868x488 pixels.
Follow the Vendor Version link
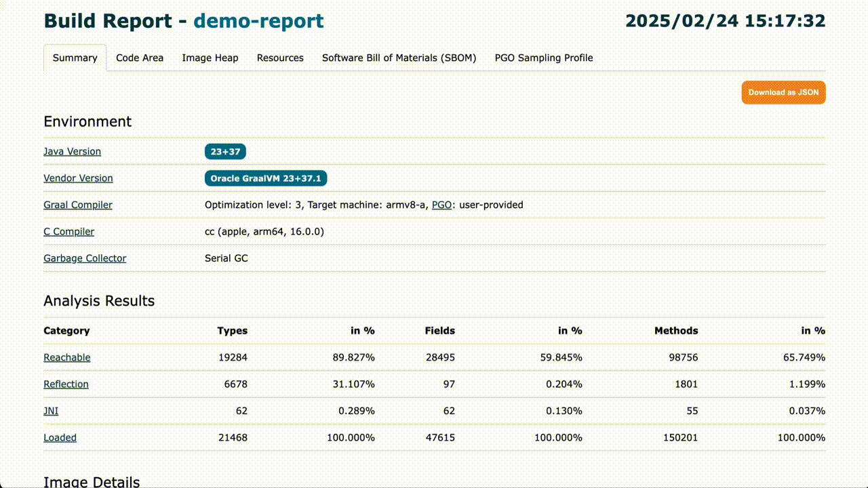tap(78, 178)
